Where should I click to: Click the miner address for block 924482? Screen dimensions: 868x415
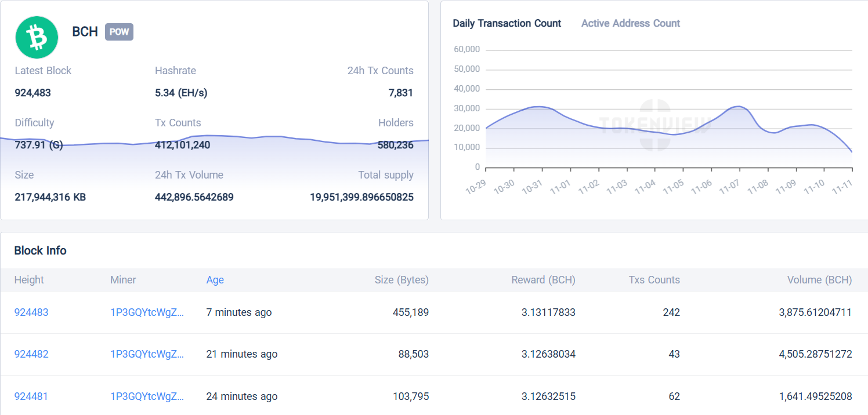147,354
